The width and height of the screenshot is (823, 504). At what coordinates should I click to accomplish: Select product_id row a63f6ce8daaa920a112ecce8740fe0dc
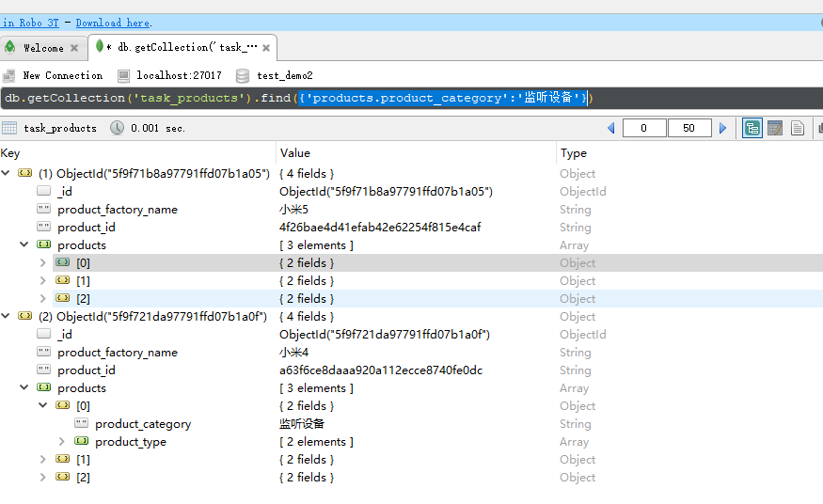[x=412, y=370]
